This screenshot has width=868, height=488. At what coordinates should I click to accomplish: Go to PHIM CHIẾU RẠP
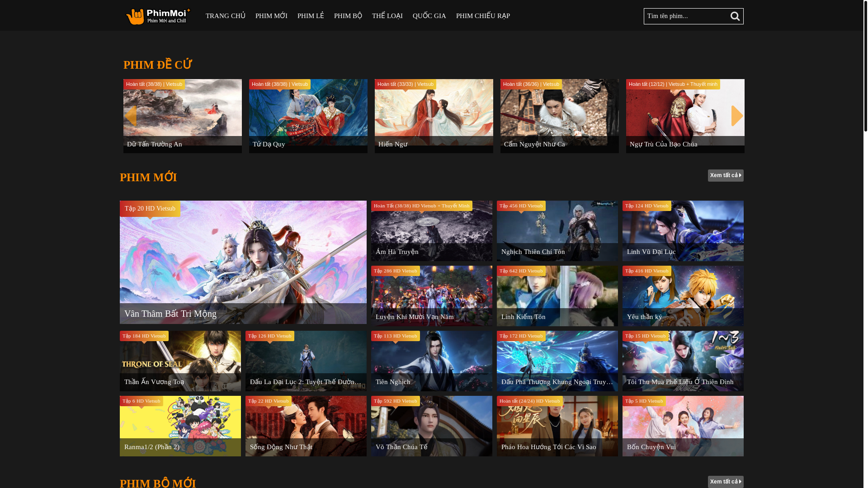[x=483, y=16]
